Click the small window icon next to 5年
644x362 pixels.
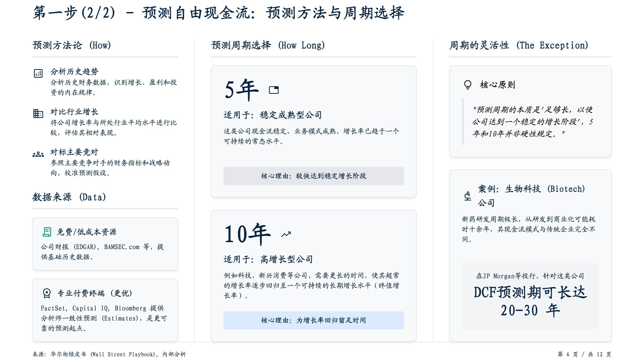274,90
